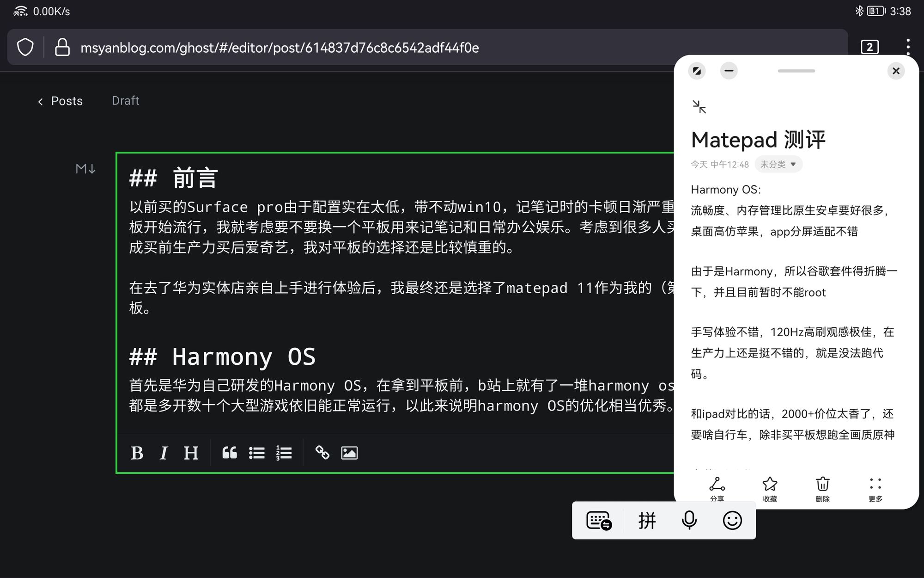Screen dimensions: 924x578
Task: Grab the floating window's top handle bar
Action: coord(796,71)
